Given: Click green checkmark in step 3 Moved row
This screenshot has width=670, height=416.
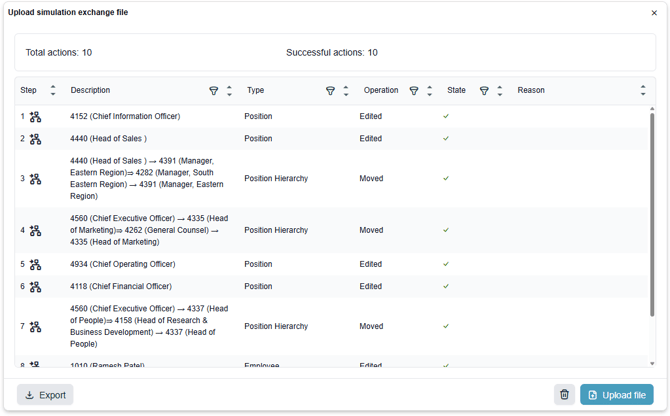Looking at the screenshot, I should tap(446, 178).
